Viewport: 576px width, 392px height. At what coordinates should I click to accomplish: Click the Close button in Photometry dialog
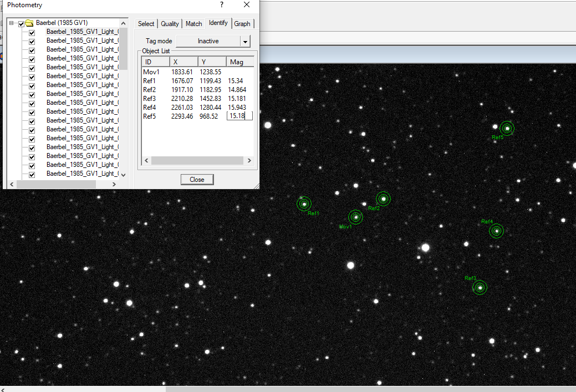point(197,180)
